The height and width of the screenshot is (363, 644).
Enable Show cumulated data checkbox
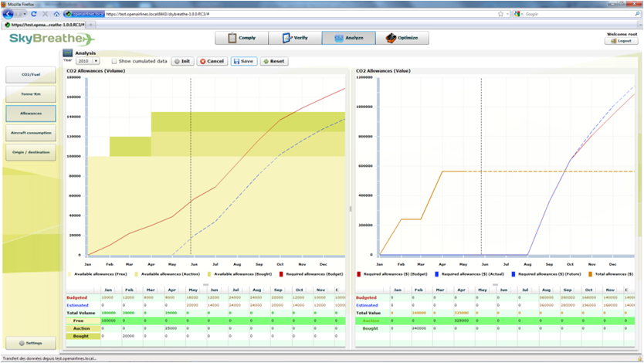pos(114,61)
